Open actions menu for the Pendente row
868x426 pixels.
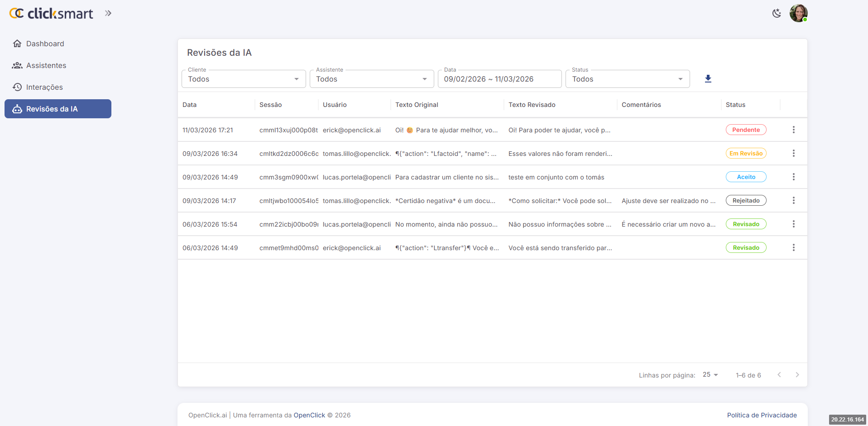pos(793,130)
